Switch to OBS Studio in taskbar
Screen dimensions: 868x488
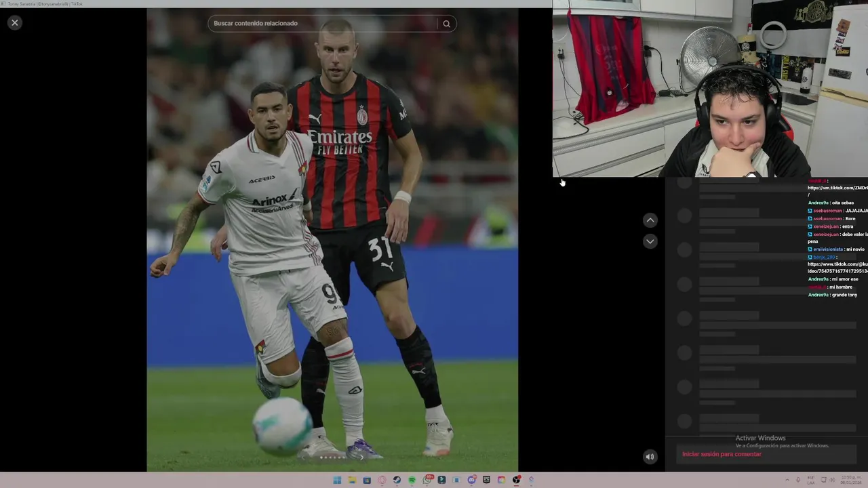point(517,480)
